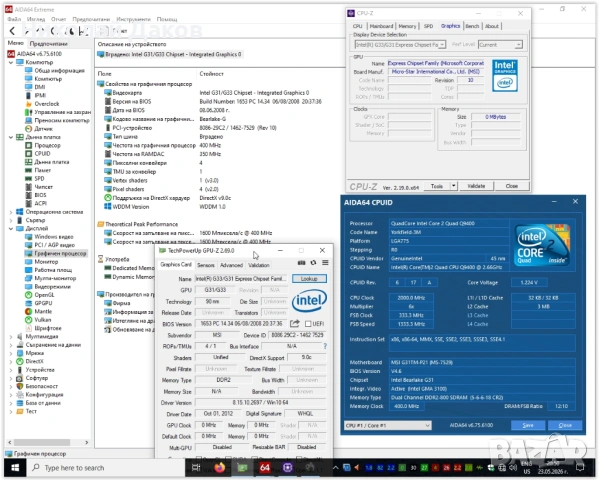Switch to the Bench tab in CPU-Z
The image size is (599, 480).
(472, 26)
